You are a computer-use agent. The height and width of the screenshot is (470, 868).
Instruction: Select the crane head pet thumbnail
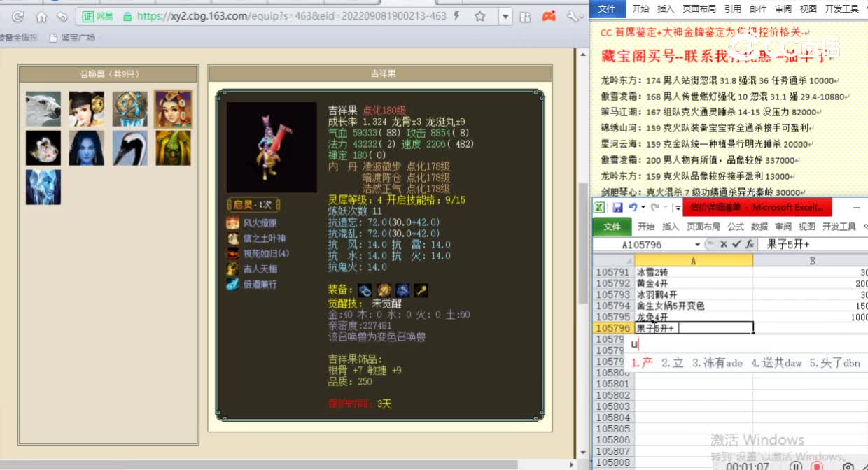[x=130, y=148]
